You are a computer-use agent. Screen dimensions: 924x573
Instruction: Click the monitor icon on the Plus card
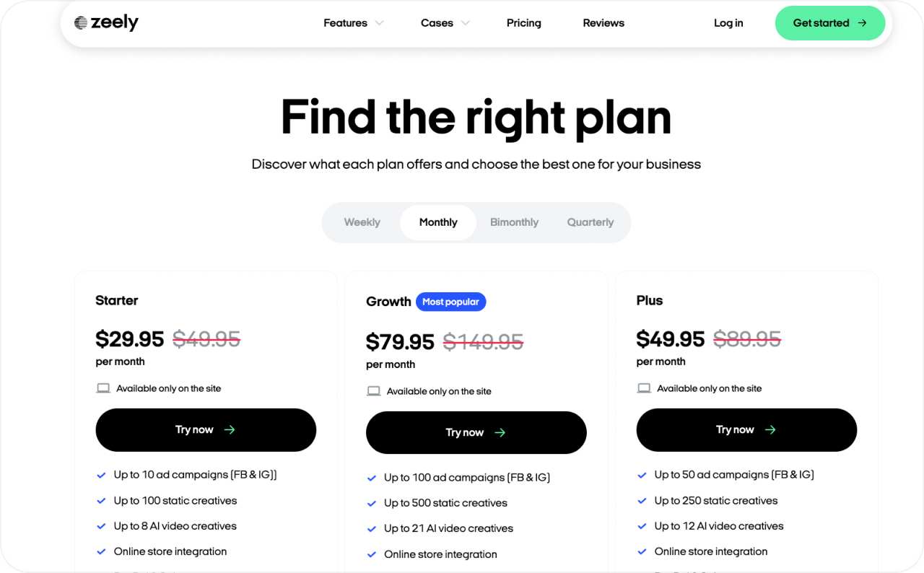coord(643,388)
